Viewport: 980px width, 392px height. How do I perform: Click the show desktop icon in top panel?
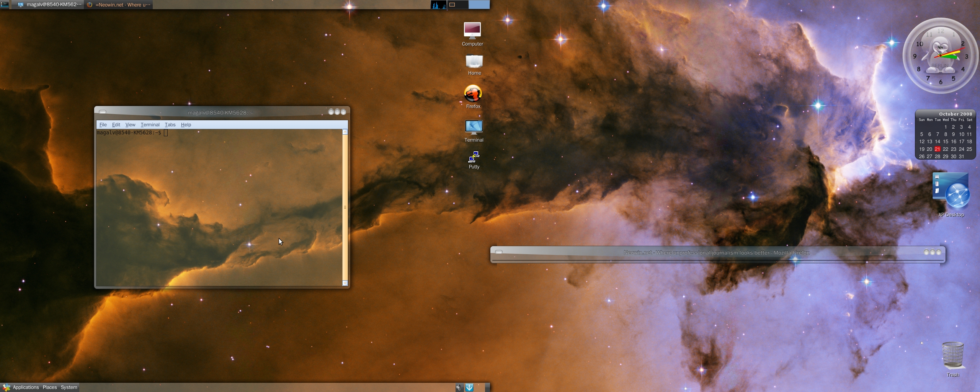coord(5,5)
